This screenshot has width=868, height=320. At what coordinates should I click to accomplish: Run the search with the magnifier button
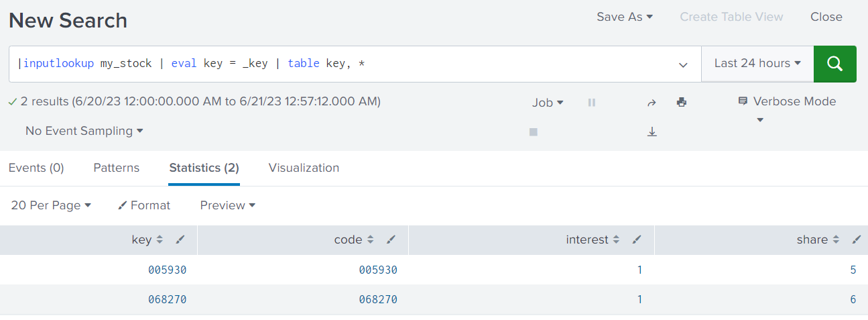[x=834, y=64]
